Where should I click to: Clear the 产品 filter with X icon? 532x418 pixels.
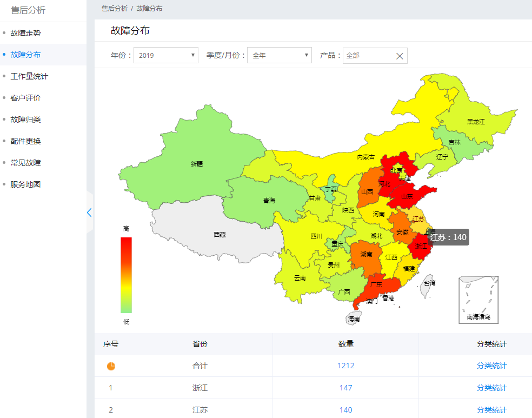point(400,56)
